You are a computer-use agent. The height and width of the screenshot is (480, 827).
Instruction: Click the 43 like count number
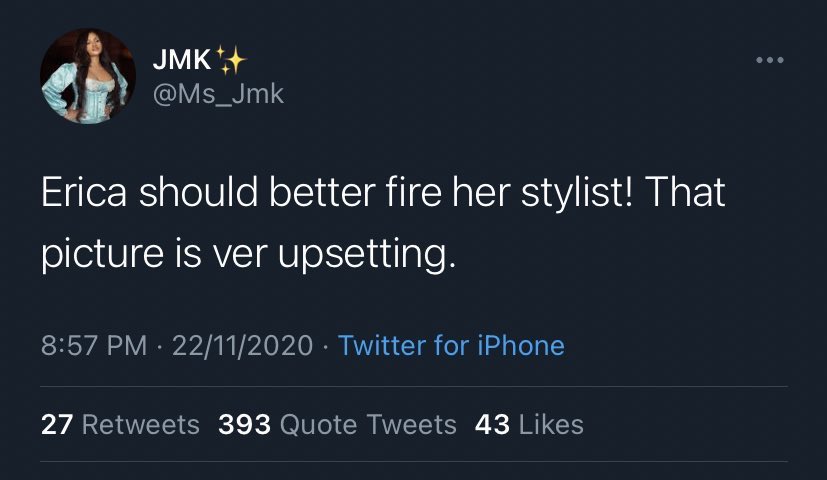tap(492, 424)
